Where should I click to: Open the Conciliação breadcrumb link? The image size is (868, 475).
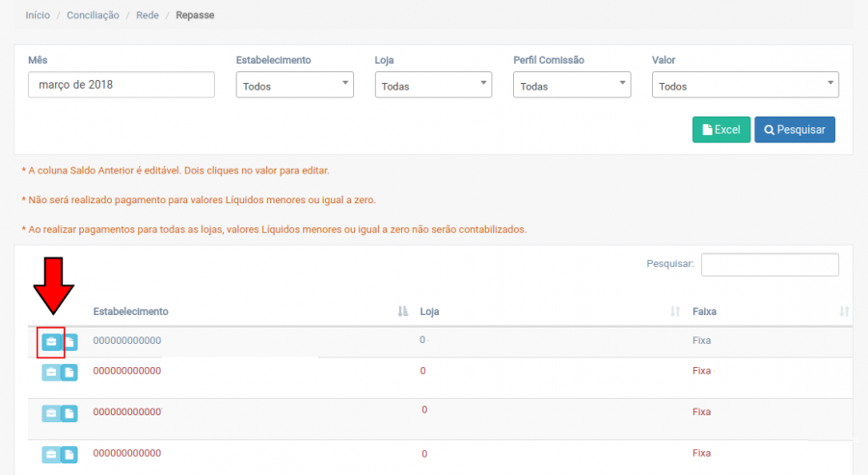(94, 16)
